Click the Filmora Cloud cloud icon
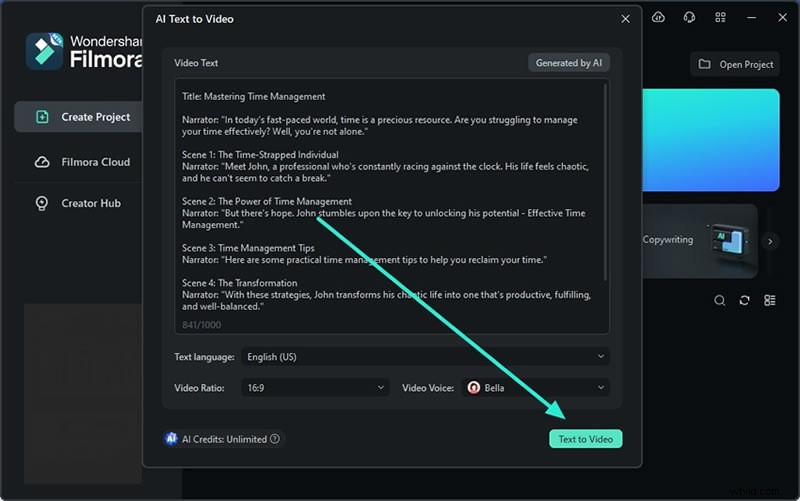Viewport: 800px width, 501px height. [x=42, y=162]
